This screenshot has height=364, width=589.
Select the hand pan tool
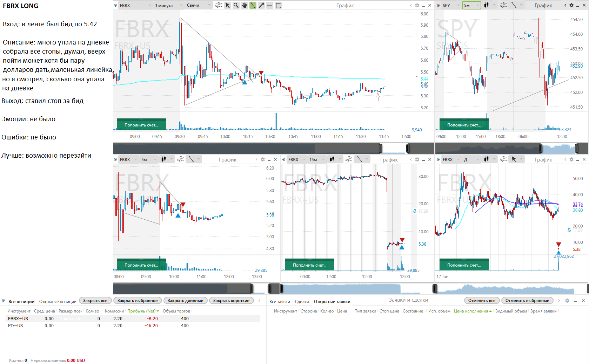245,5
